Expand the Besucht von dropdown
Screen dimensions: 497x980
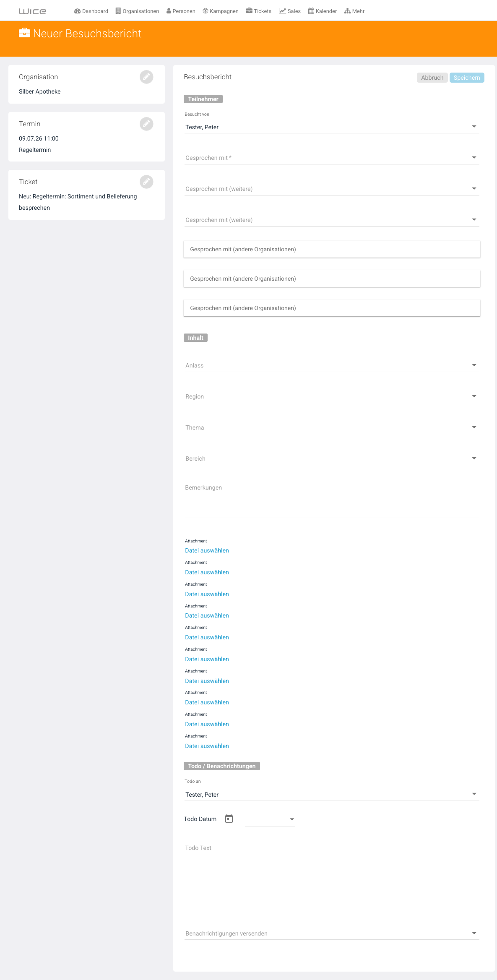pos(332,127)
